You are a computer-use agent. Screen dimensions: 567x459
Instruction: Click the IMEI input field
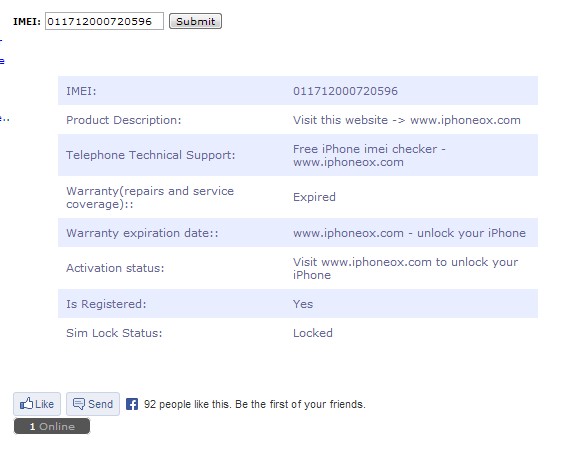104,21
